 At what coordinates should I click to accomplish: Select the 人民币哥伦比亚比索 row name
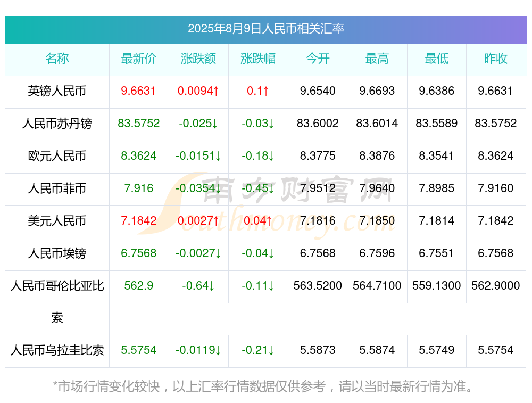(57, 302)
